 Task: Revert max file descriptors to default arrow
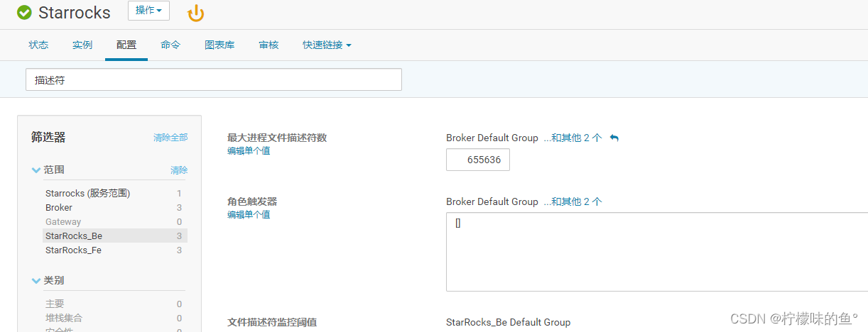pyautogui.click(x=614, y=138)
